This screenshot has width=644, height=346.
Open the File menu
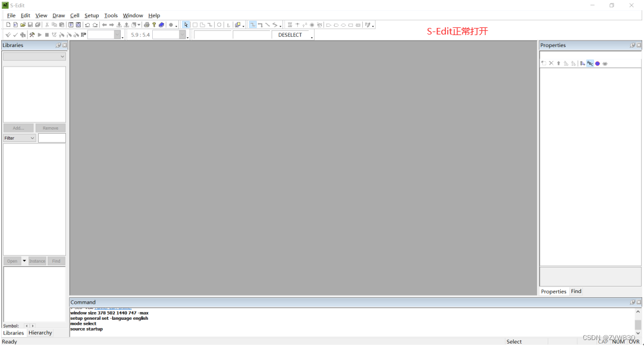coord(11,15)
